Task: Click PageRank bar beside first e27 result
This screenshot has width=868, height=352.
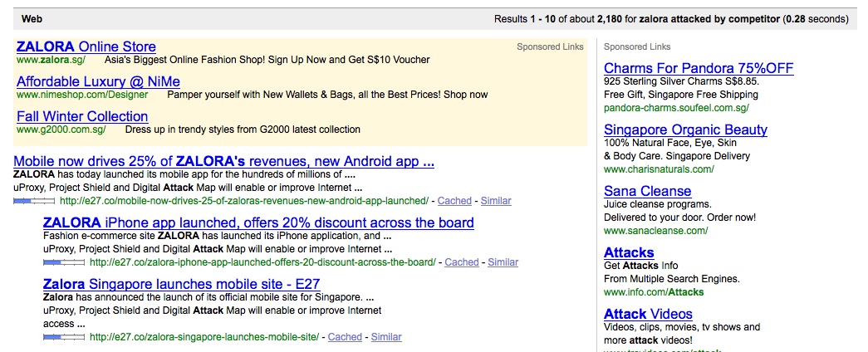Action: click(34, 201)
